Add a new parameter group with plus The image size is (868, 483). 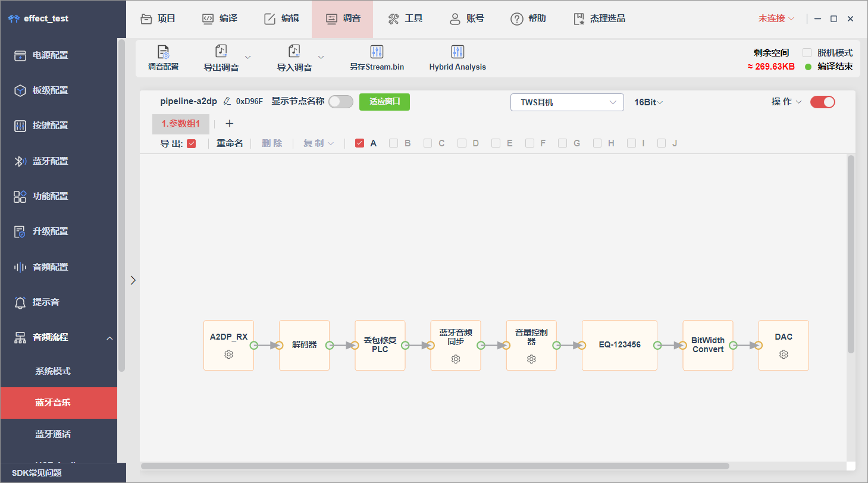click(230, 124)
